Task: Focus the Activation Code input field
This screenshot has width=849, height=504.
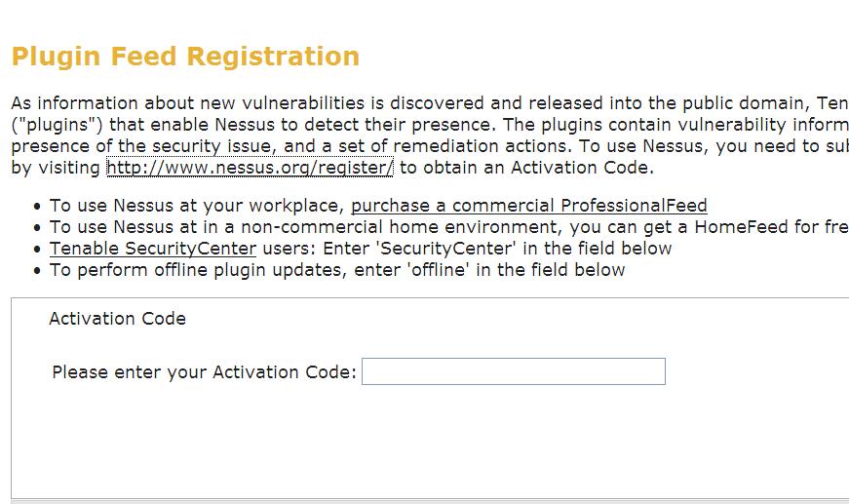Action: [513, 371]
